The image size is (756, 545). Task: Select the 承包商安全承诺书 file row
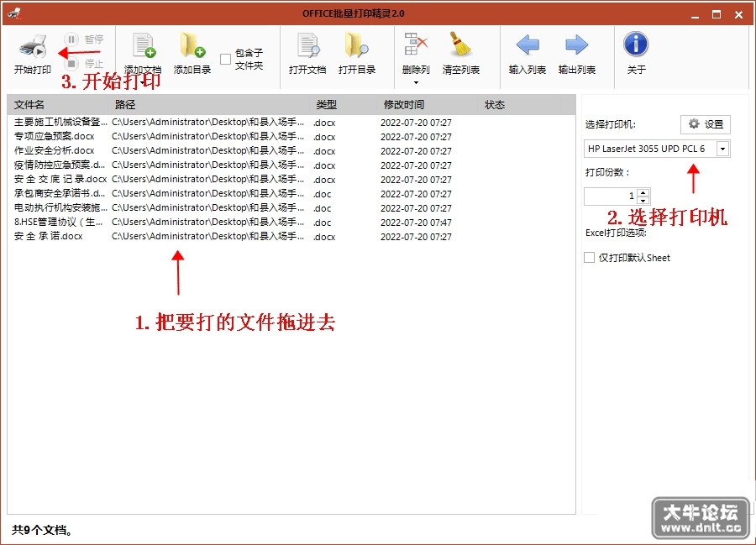tap(291, 194)
